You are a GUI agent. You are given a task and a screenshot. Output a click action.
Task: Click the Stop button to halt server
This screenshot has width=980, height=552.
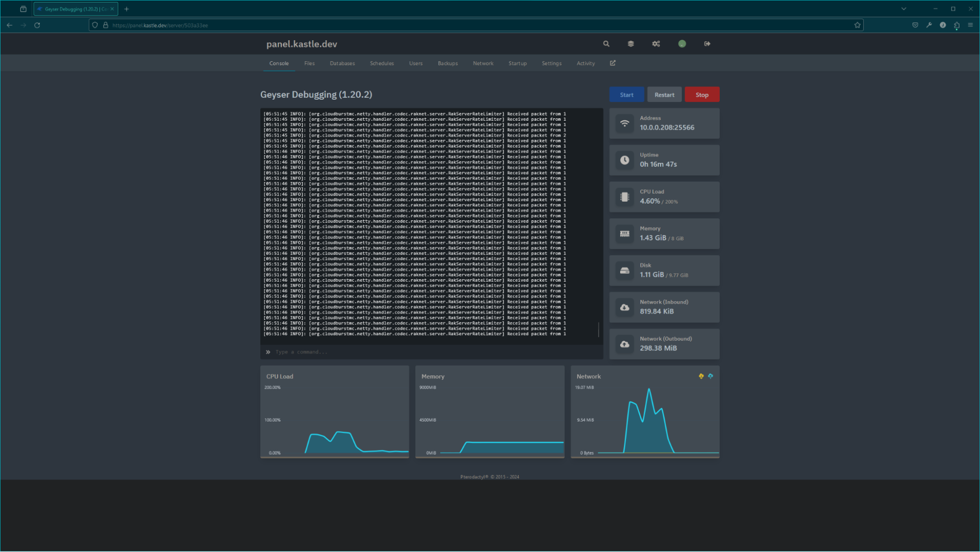pos(702,94)
